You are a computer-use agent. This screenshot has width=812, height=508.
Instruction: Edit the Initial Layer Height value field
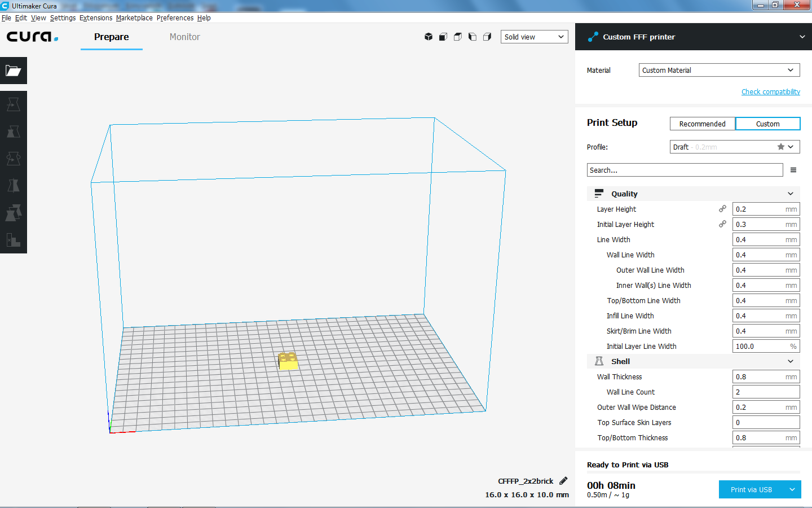[766, 224]
